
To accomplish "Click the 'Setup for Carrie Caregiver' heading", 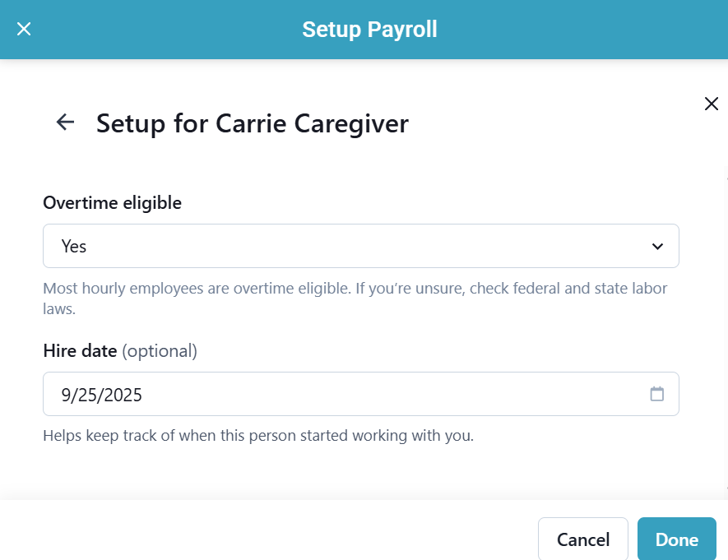I will [x=252, y=123].
